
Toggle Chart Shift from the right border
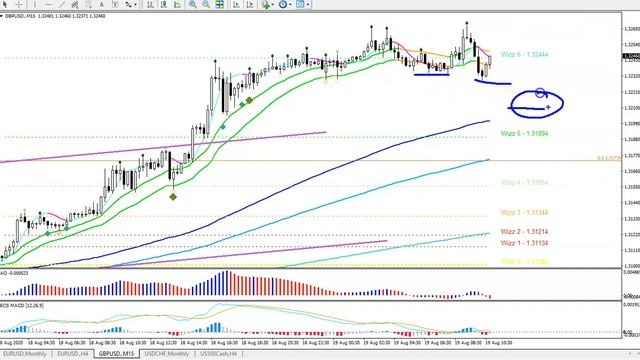coord(249,4)
